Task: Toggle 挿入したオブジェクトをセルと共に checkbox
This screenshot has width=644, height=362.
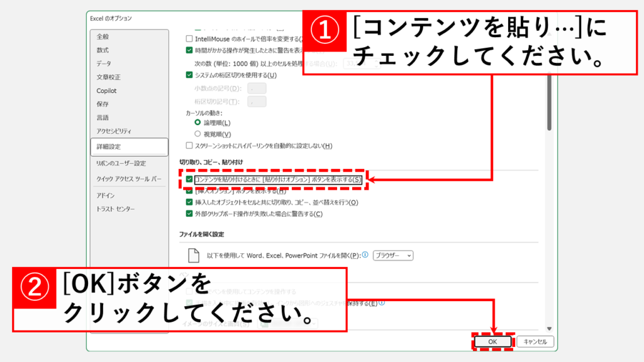Action: [x=189, y=202]
